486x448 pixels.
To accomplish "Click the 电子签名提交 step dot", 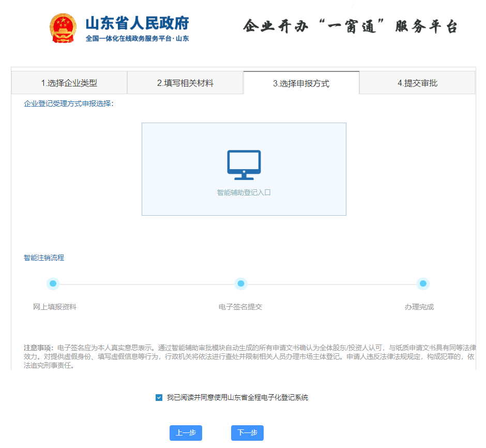I will [241, 283].
